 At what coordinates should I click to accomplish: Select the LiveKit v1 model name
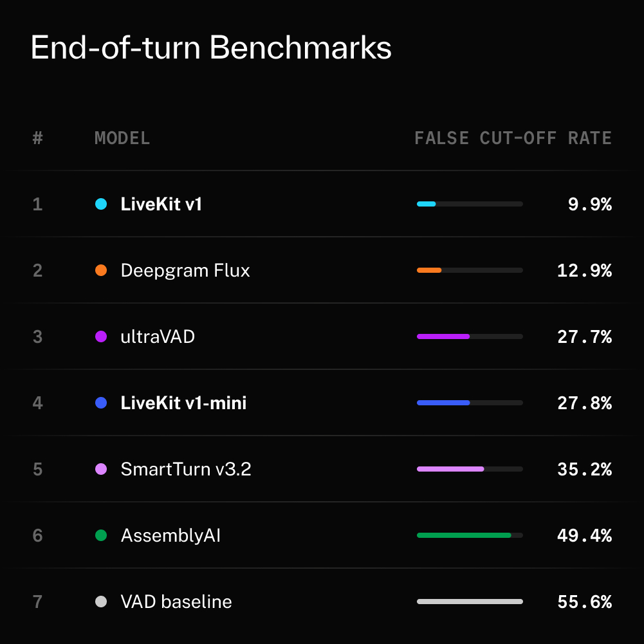pyautogui.click(x=161, y=204)
